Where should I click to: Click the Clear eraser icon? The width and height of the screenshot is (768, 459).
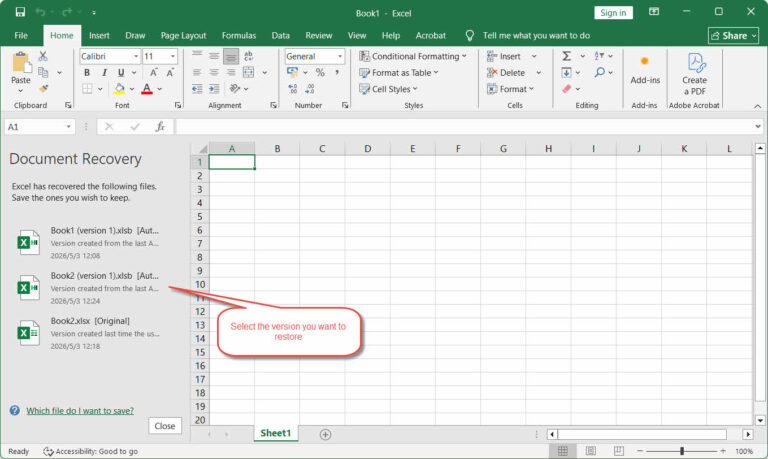pos(566,89)
